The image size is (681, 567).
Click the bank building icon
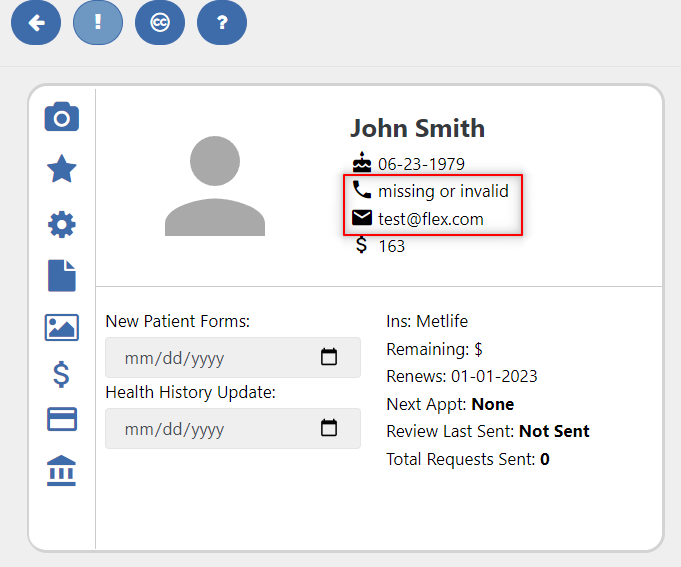61,470
